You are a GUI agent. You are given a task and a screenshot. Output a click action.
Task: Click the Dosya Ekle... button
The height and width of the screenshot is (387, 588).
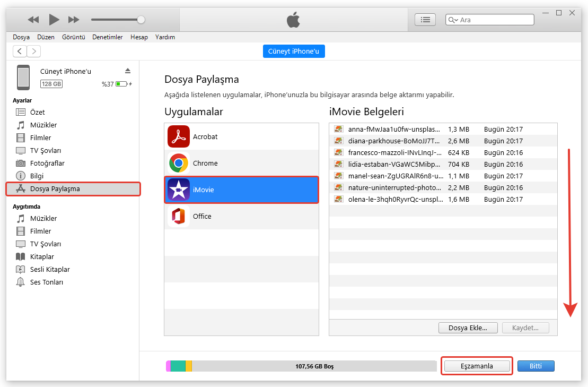[x=468, y=328]
